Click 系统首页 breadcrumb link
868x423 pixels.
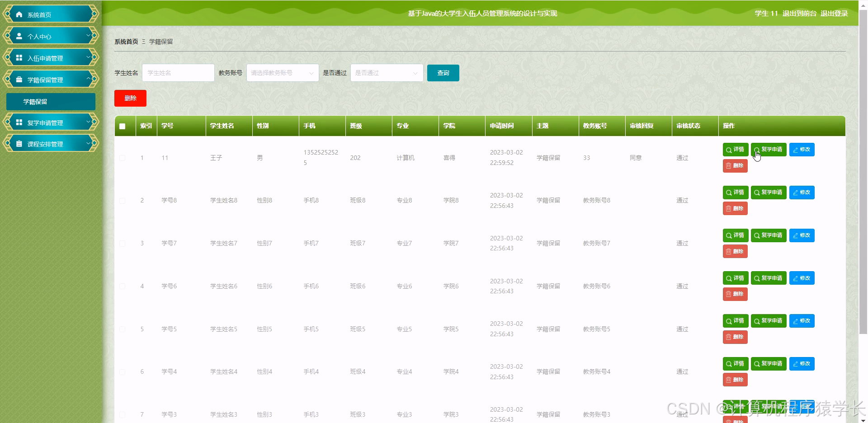(x=126, y=42)
